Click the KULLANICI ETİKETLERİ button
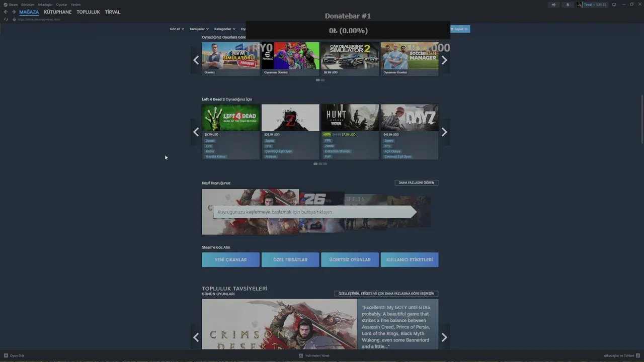Viewport: 644px width, 362px height. click(410, 259)
